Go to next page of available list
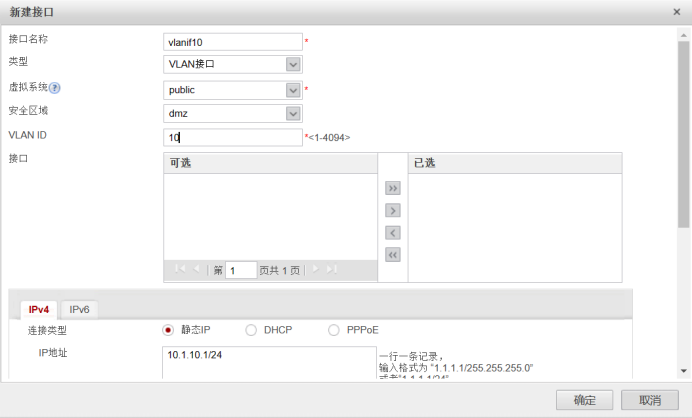692x418 pixels. pyautogui.click(x=315, y=269)
